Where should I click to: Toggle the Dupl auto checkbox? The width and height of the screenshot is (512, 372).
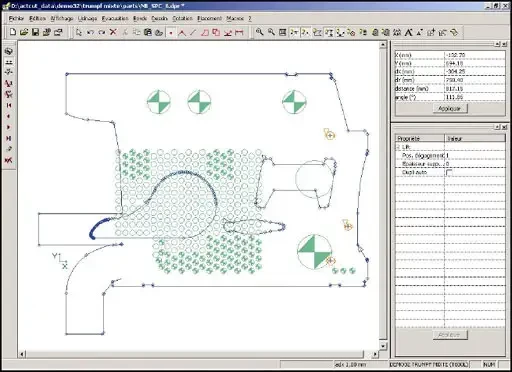[449, 172]
